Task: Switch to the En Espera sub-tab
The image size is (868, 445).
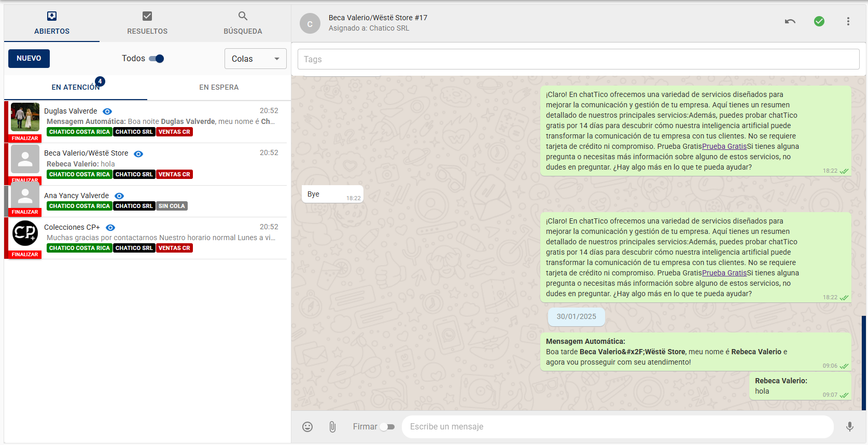Action: [x=219, y=87]
